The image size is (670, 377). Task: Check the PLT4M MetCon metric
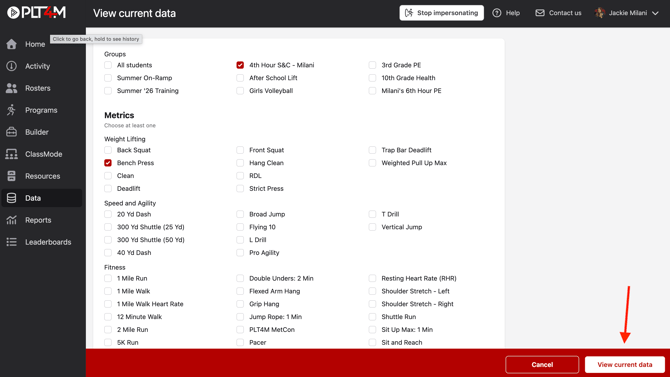point(240,330)
